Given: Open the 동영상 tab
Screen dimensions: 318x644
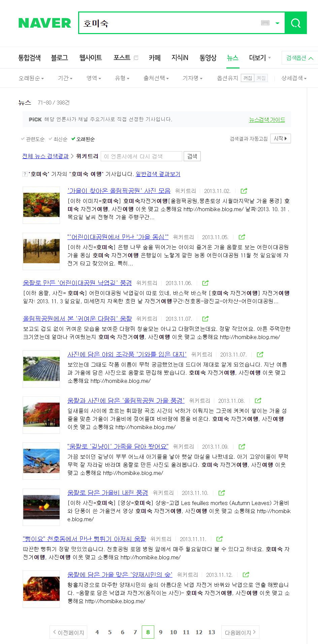Looking at the screenshot, I should 208,58.
